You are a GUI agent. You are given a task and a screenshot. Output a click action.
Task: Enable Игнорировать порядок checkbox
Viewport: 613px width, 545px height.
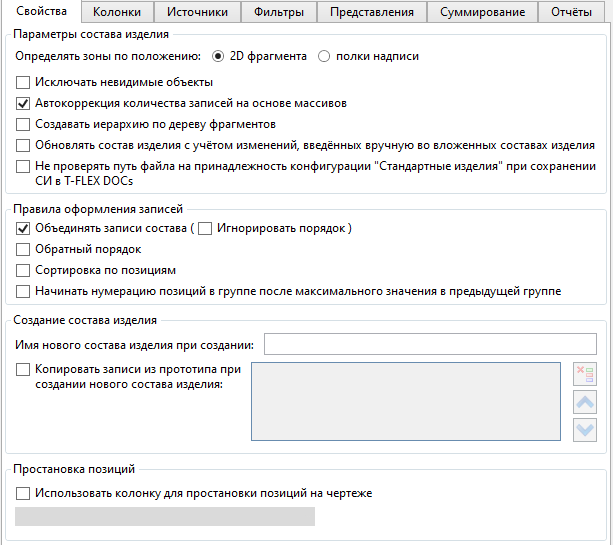(x=205, y=228)
